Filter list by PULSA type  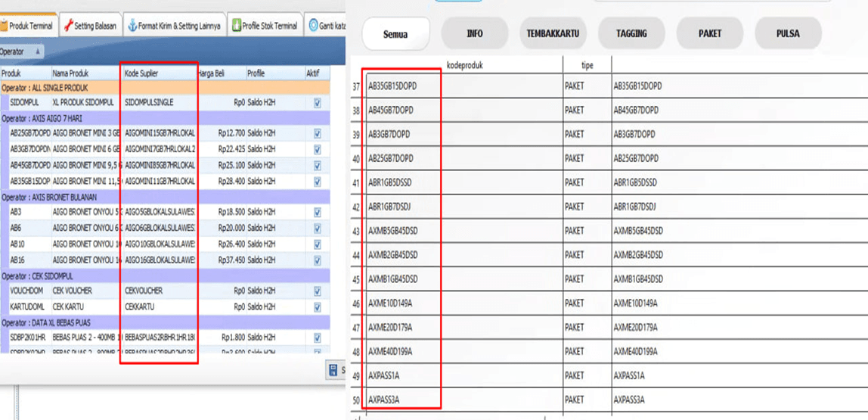788,34
